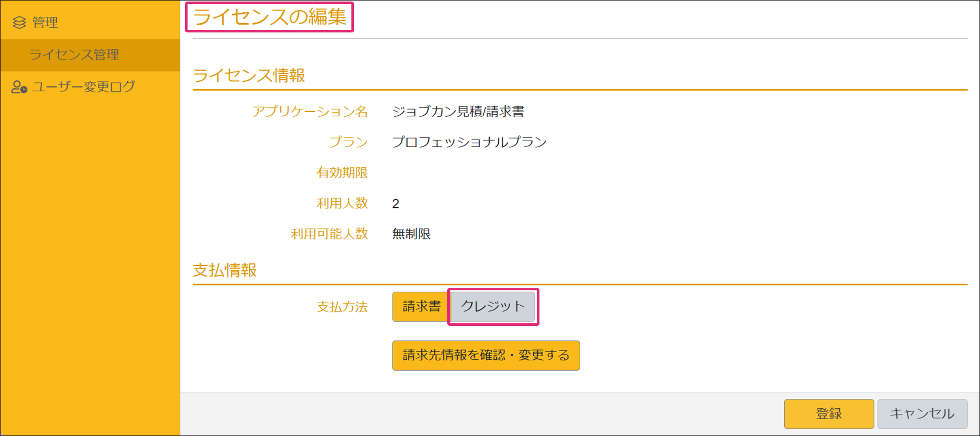The height and width of the screenshot is (436, 980).
Task: Select 請求書 as payment method
Action: coord(421,306)
